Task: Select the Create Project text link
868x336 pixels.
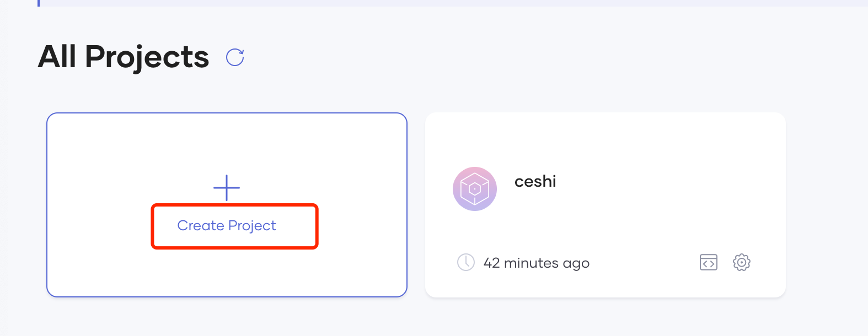Action: click(227, 226)
